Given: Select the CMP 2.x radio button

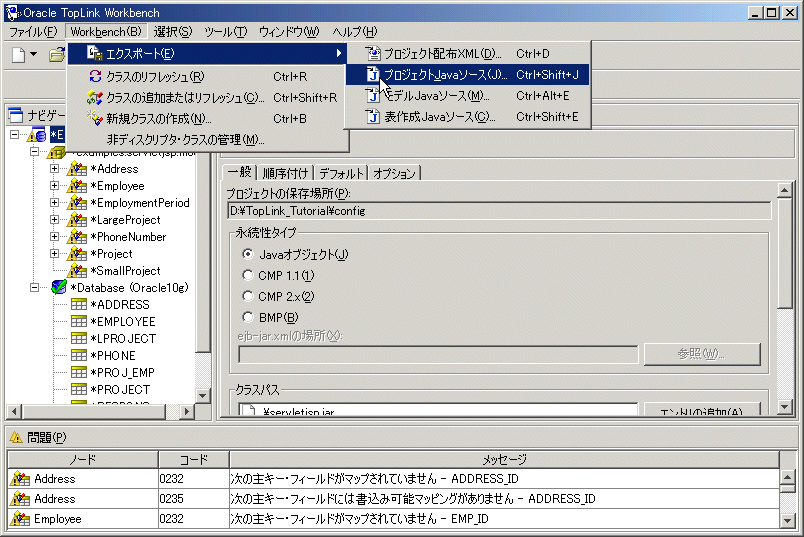Looking at the screenshot, I should point(248,296).
